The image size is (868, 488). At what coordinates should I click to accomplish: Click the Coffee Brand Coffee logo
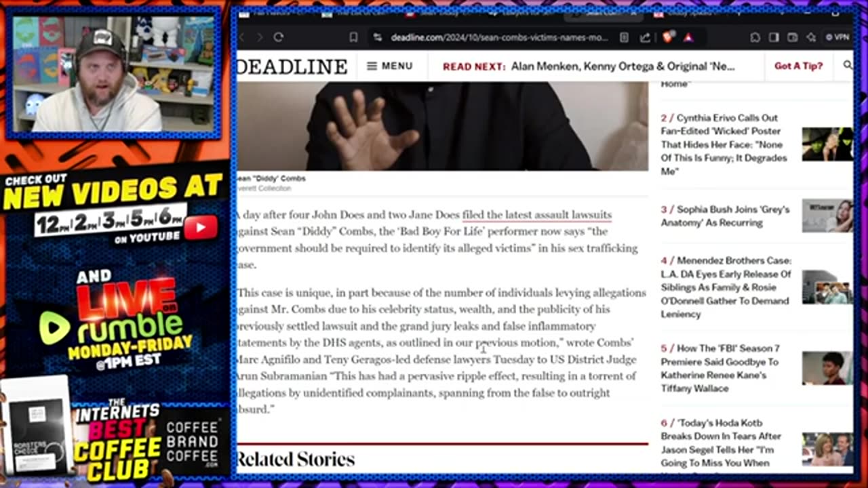pos(193,443)
